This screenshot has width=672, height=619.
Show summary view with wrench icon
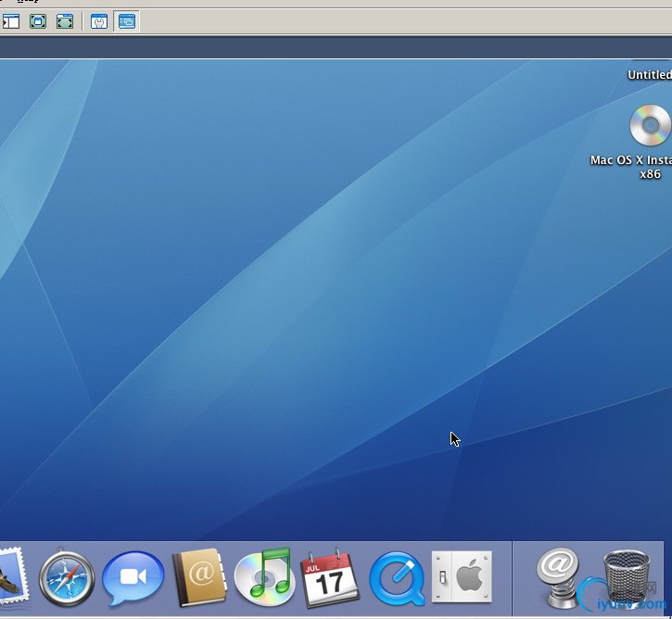99,21
